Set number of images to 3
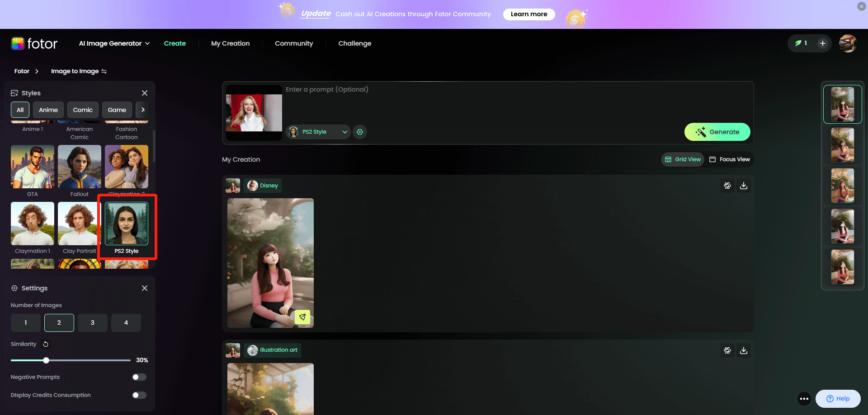Viewport: 868px width, 415px height. click(92, 323)
